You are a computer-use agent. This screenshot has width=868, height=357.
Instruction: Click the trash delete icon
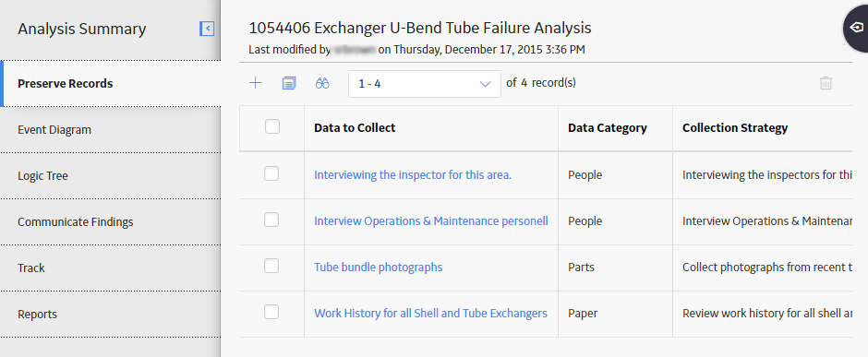pos(826,83)
